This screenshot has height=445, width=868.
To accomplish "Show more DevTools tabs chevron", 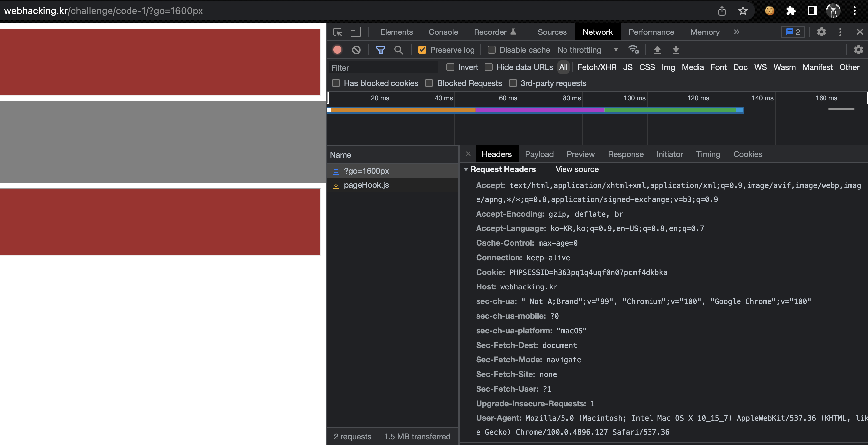I will (737, 32).
